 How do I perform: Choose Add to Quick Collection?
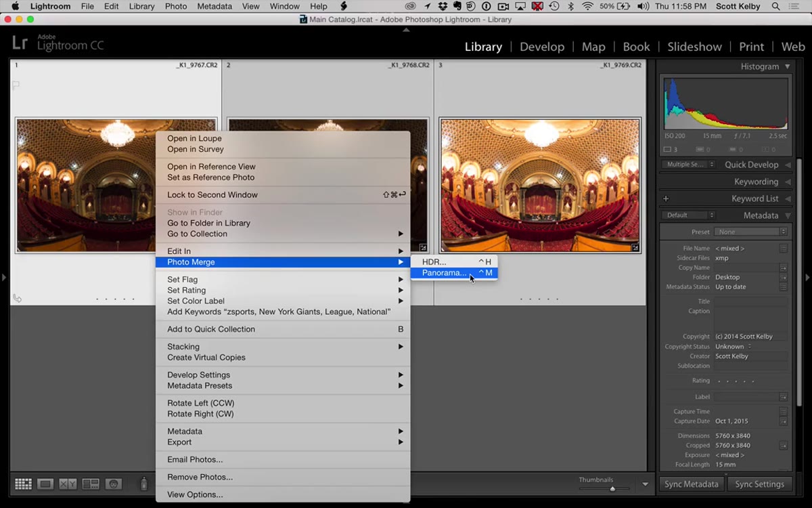[x=283, y=329]
